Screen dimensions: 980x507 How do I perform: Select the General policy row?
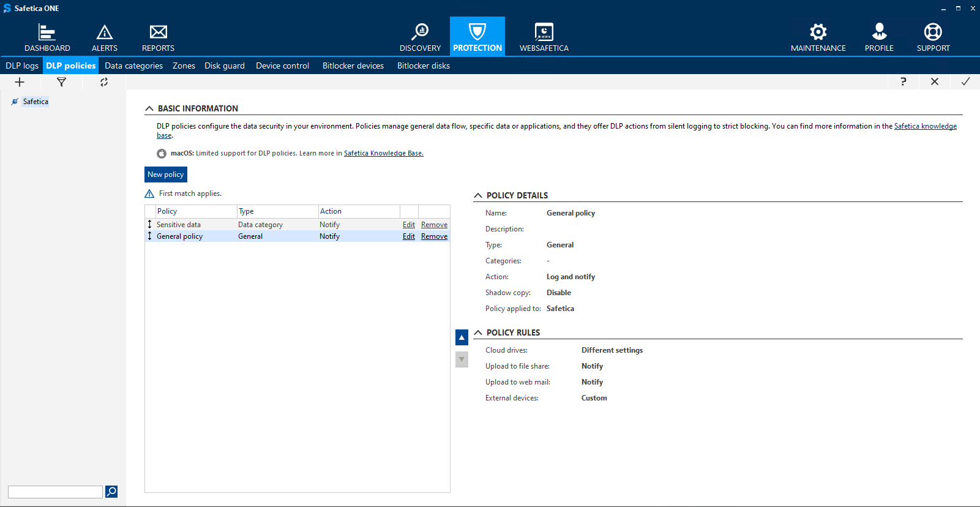click(297, 236)
